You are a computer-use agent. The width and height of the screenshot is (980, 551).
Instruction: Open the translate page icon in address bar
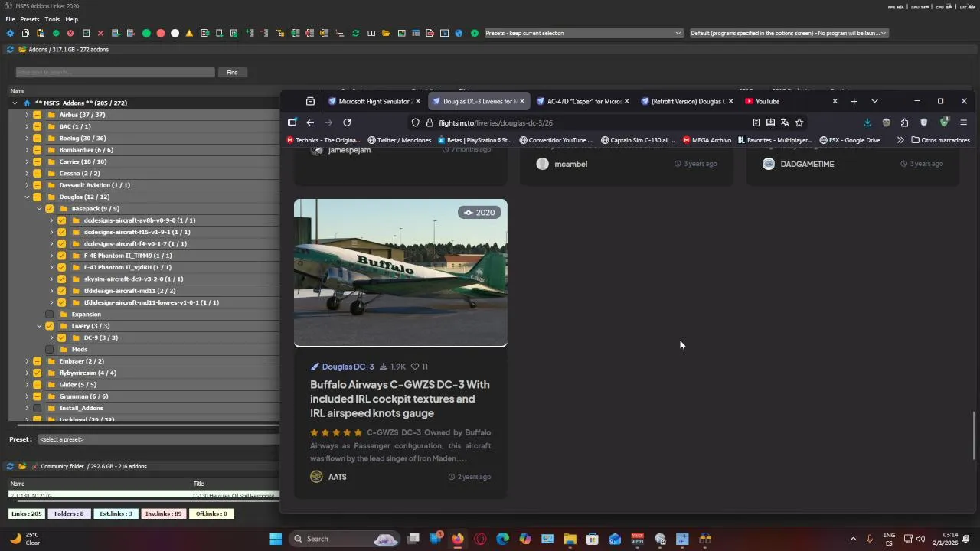pyautogui.click(x=785, y=122)
